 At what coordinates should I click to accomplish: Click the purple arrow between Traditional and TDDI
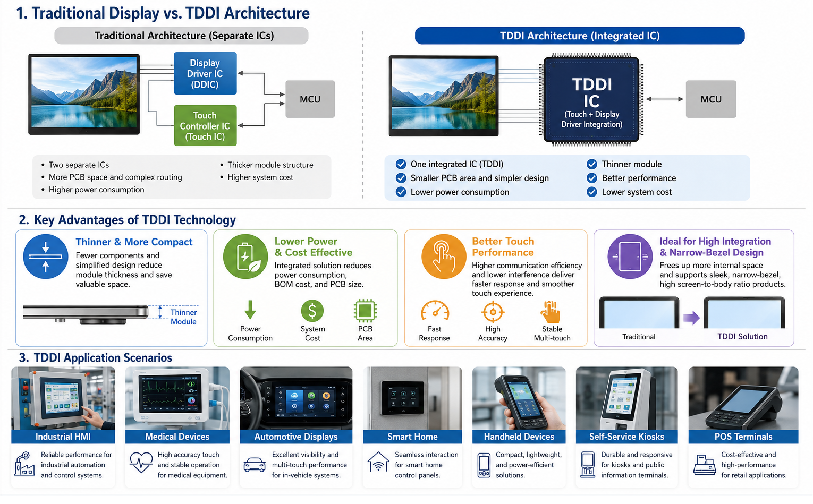(691, 318)
